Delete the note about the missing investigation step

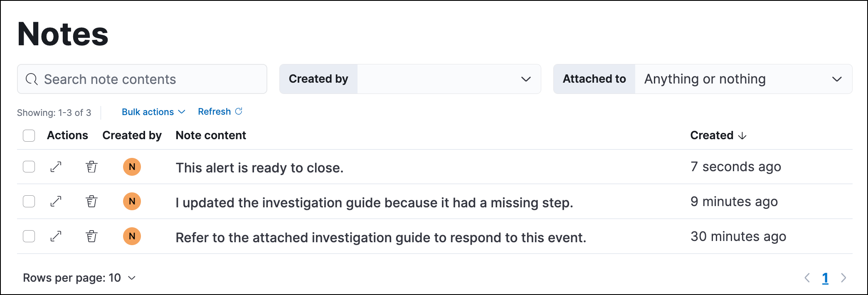click(x=91, y=202)
